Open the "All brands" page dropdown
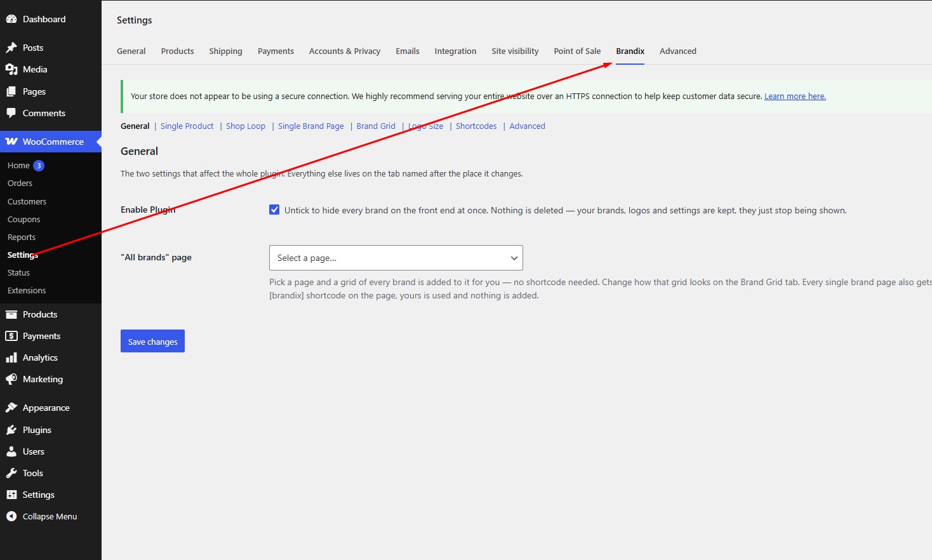The height and width of the screenshot is (560, 932). point(396,258)
